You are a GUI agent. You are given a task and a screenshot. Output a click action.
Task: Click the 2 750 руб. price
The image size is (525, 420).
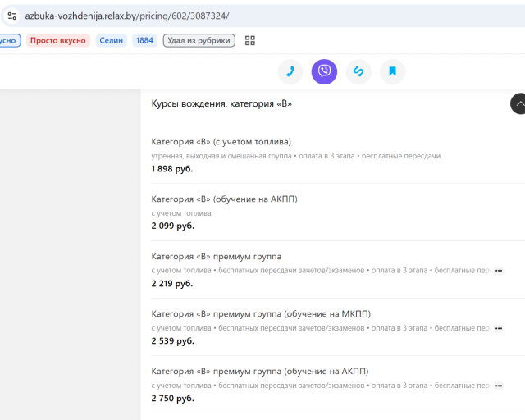pos(173,398)
